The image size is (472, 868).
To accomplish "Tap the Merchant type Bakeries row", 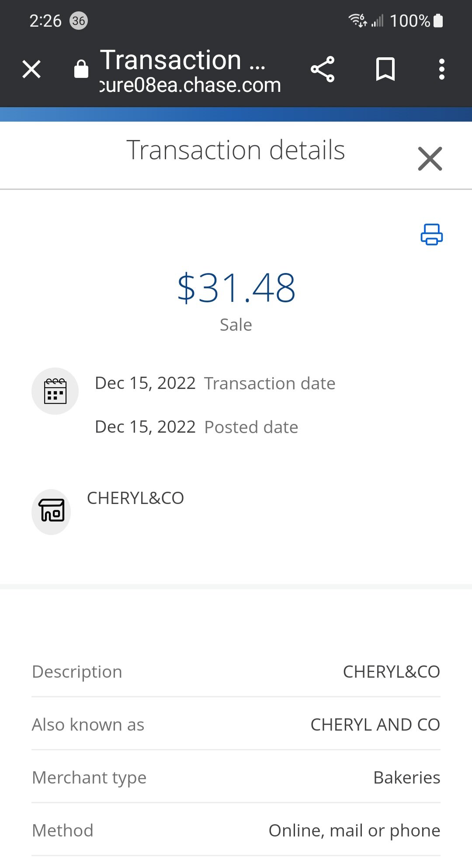I will [236, 777].
